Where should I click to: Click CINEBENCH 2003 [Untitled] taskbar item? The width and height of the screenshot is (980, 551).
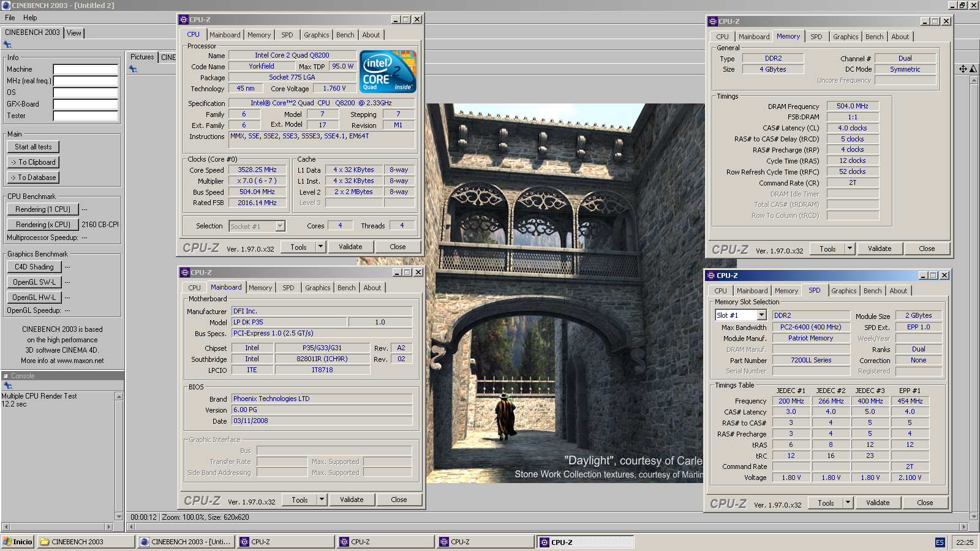(186, 542)
